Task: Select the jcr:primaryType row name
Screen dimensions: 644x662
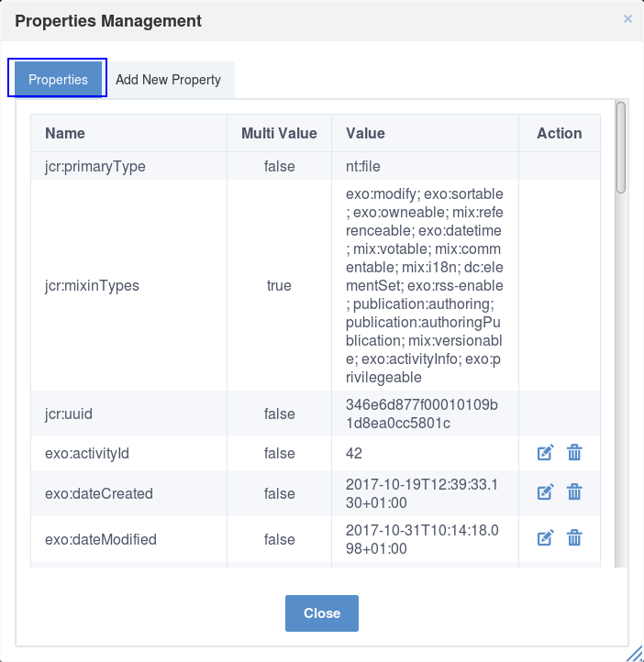Action: tap(95, 166)
